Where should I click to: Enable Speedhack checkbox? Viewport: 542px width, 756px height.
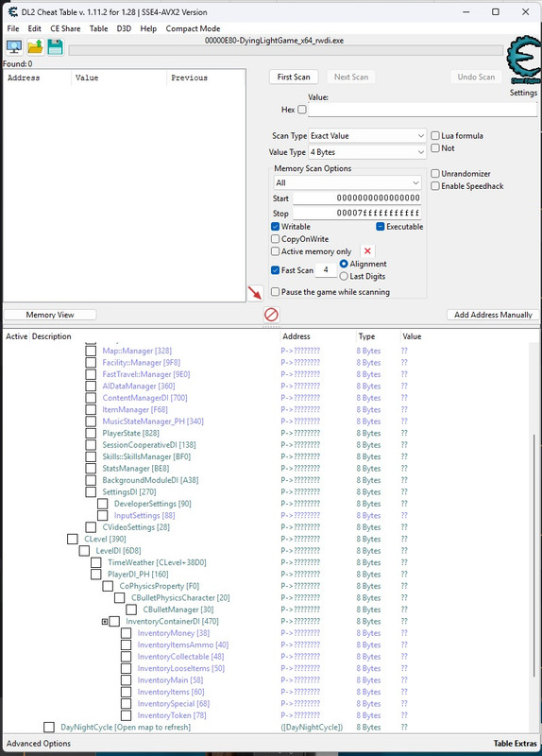(435, 186)
